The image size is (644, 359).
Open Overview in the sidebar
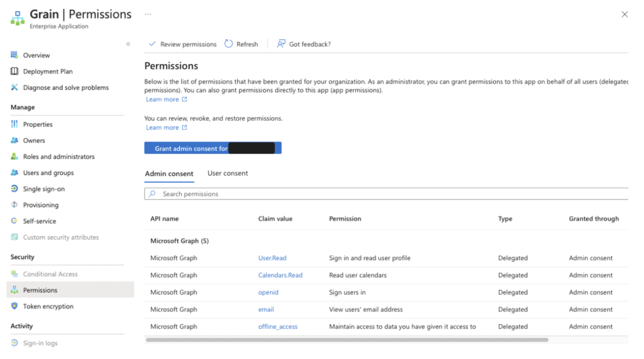(36, 55)
